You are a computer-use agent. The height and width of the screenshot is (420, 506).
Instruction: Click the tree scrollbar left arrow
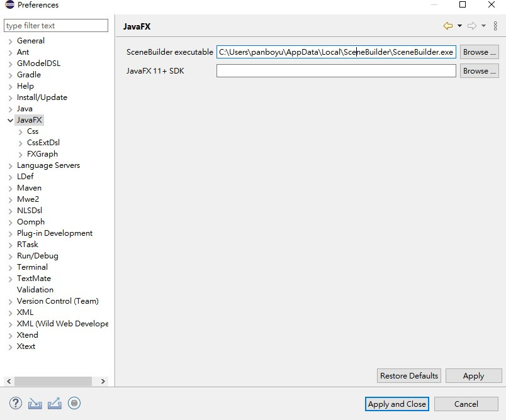pos(9,381)
